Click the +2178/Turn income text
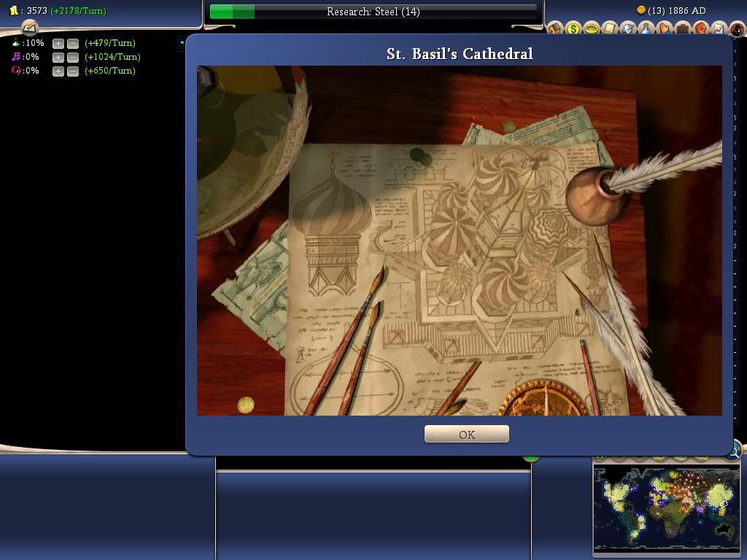The height and width of the screenshot is (560, 747). [78, 10]
